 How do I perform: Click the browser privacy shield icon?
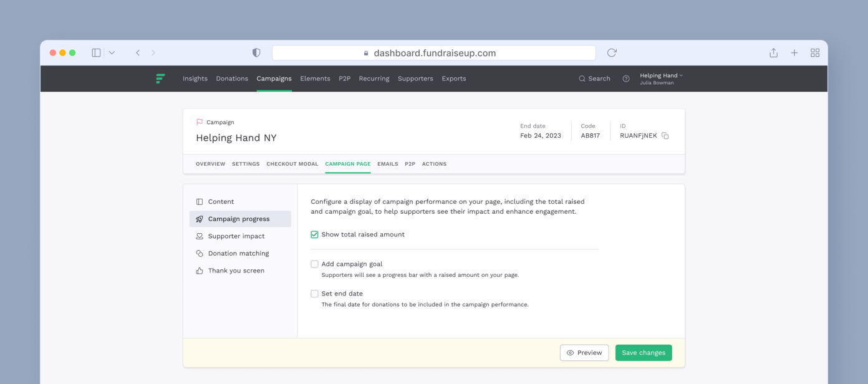click(256, 52)
